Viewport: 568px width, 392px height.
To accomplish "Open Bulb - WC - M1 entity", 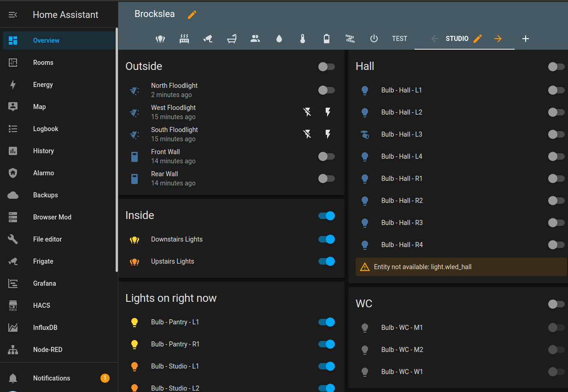I will (x=402, y=328).
